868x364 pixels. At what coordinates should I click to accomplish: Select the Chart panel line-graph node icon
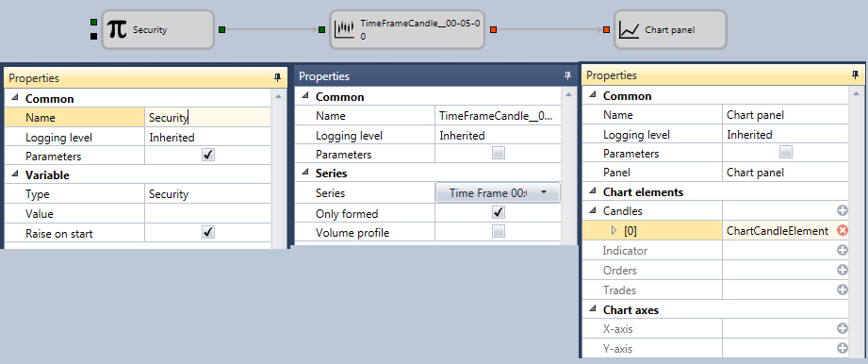click(630, 30)
